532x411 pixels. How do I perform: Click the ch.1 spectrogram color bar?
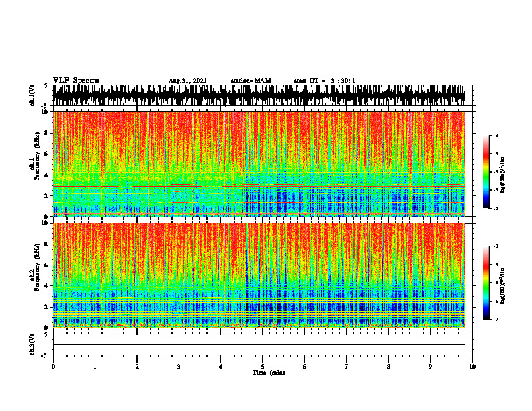[486, 172]
